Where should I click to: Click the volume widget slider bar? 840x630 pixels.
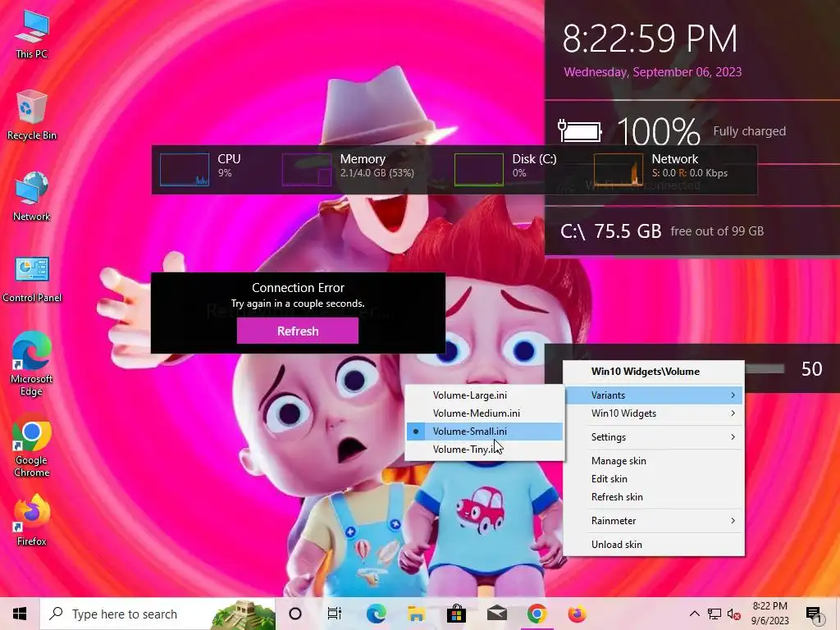point(765,368)
